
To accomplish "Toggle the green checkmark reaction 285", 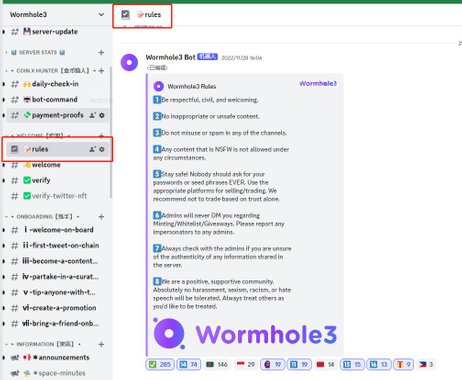I will click(x=159, y=365).
